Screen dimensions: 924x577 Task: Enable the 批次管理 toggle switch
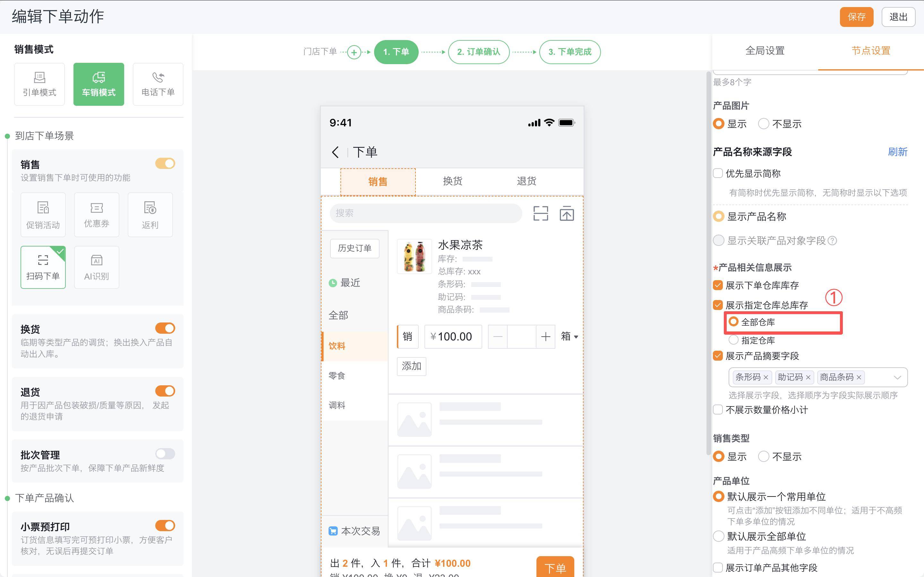pyautogui.click(x=165, y=454)
